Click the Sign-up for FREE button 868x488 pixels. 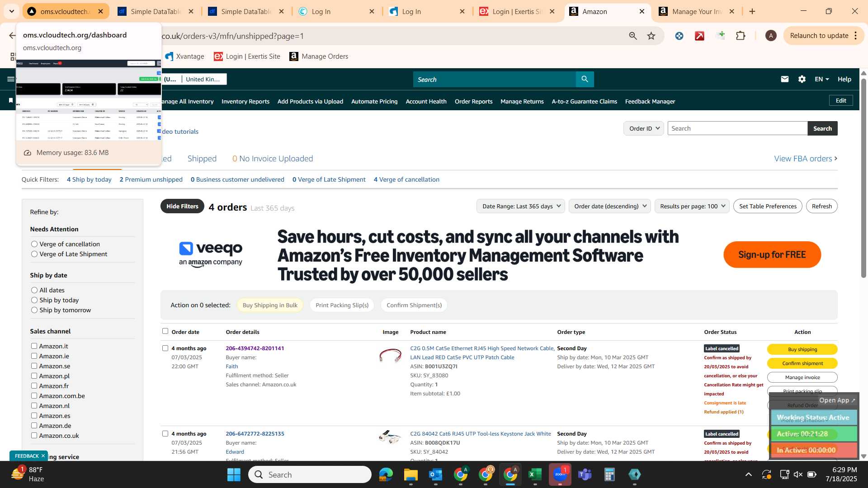pos(772,255)
